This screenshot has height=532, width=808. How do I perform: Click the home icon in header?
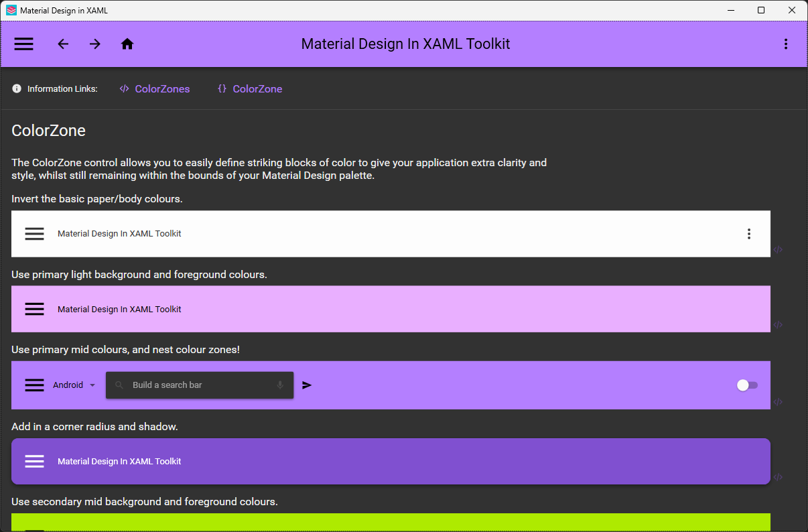point(127,44)
